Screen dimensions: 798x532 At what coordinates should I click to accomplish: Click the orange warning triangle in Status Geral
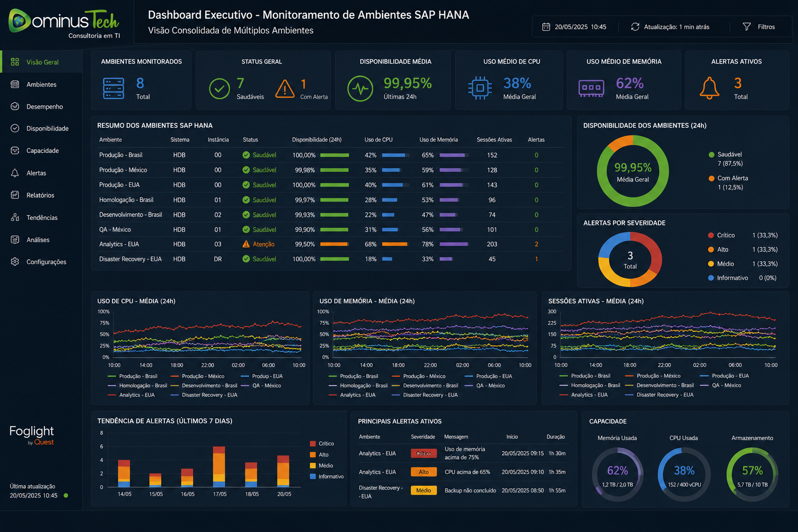click(285, 89)
